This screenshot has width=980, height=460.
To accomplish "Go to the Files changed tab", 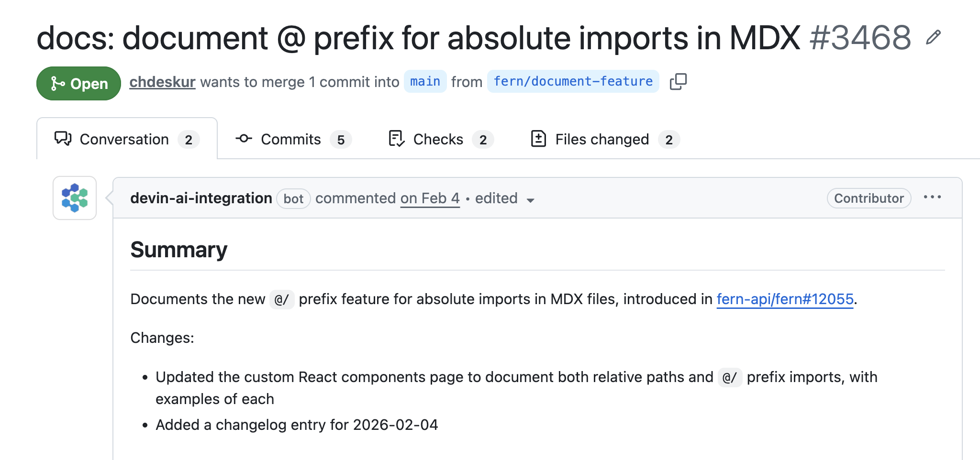I will [602, 139].
